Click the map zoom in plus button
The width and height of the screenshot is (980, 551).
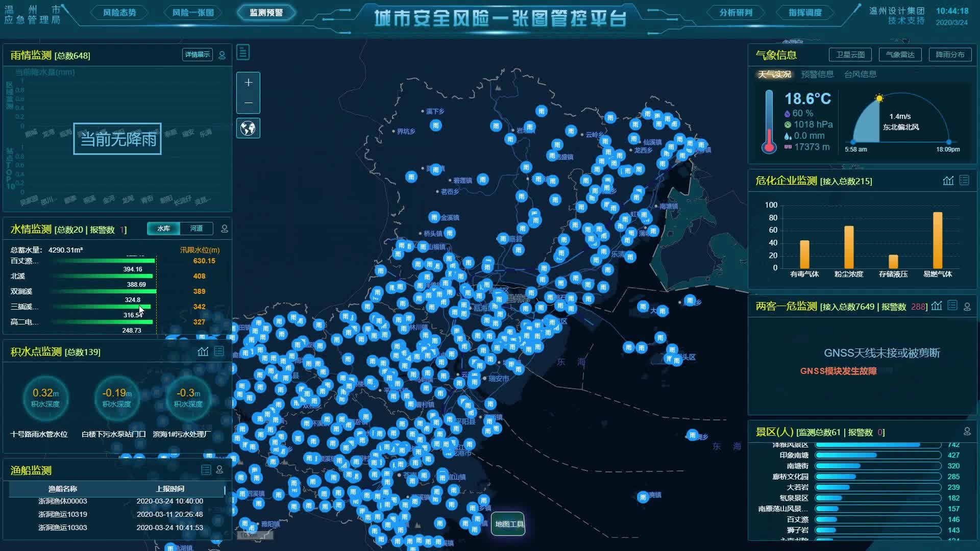pyautogui.click(x=248, y=83)
